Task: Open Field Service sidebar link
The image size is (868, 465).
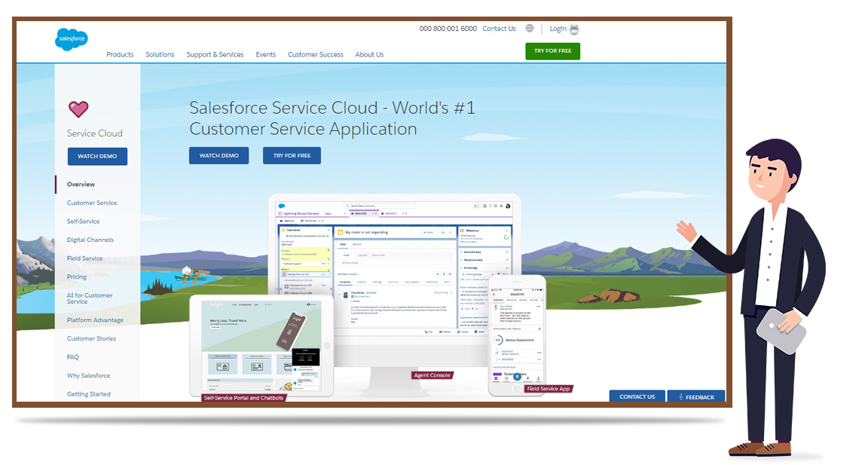Action: coord(84,259)
